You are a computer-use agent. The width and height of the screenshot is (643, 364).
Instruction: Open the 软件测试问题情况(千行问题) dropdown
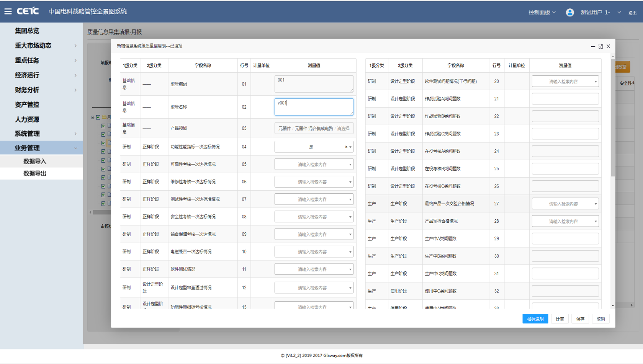565,82
